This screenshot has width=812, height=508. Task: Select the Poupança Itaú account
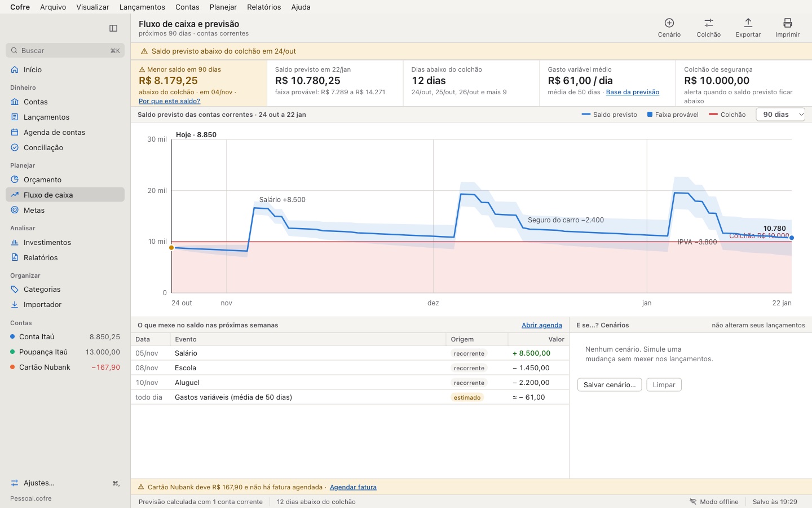(x=65, y=352)
